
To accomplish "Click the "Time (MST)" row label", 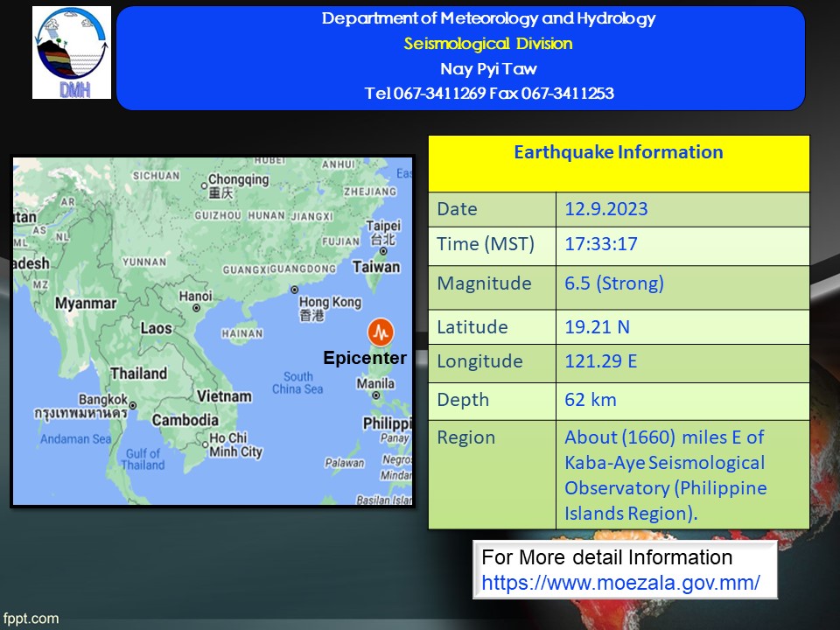I will point(486,244).
